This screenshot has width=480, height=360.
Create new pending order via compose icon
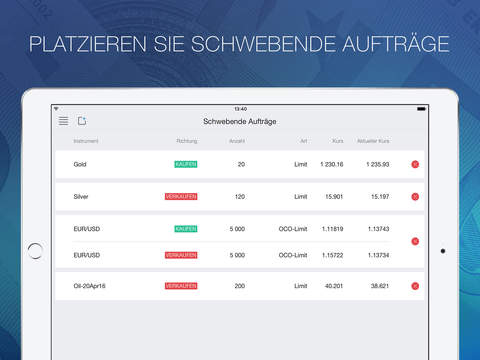(x=82, y=121)
